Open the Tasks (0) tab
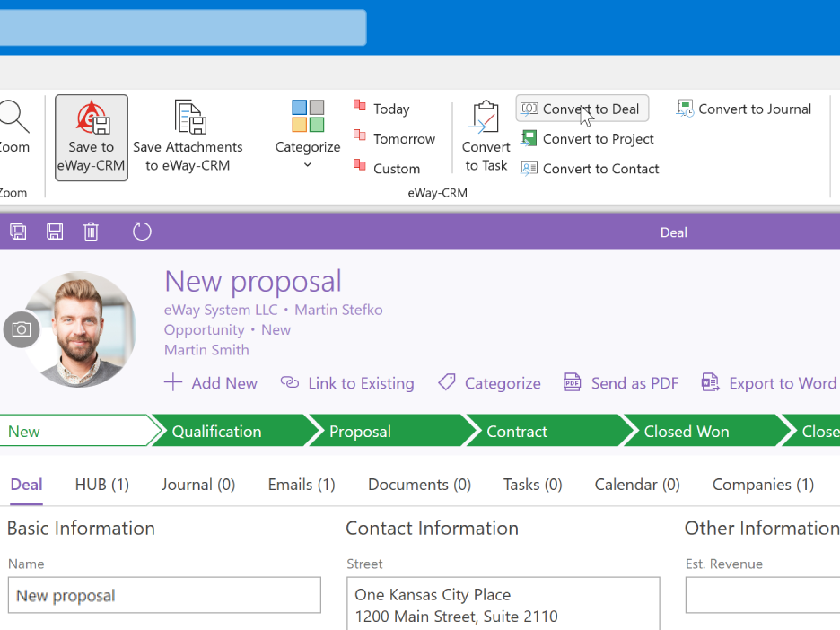 click(x=533, y=485)
